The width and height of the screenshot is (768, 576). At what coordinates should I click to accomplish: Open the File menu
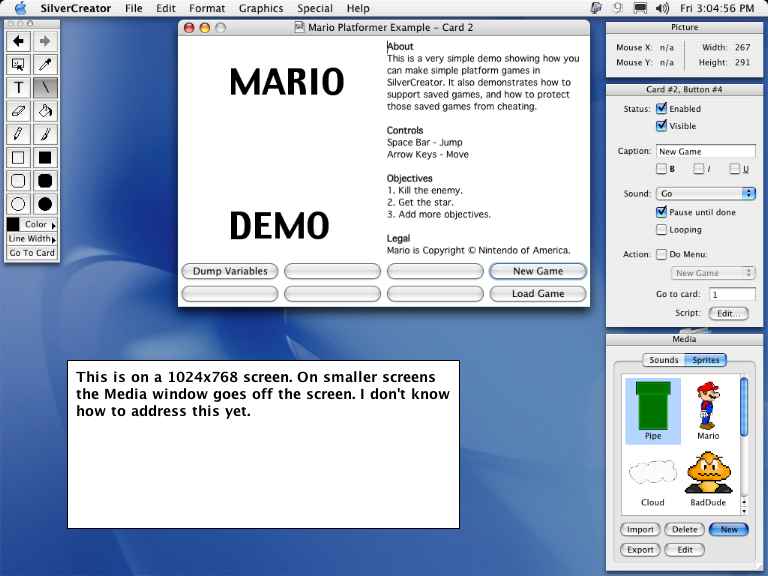[x=133, y=8]
